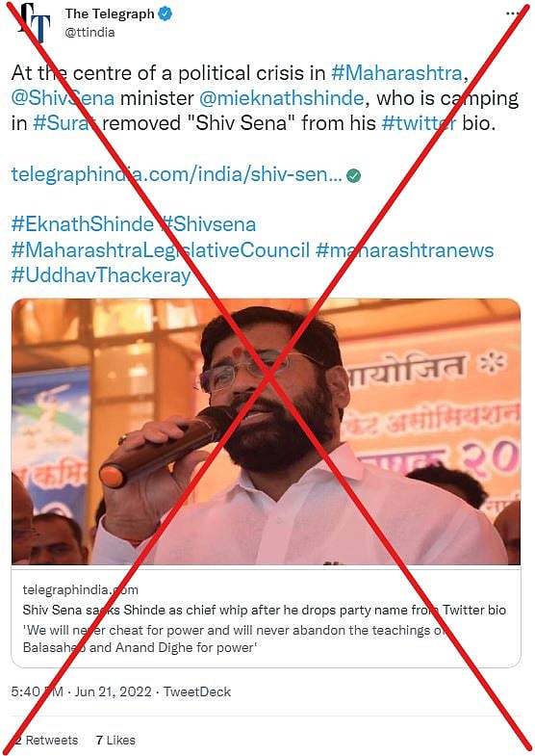Open The Telegraph account name

tap(110, 14)
